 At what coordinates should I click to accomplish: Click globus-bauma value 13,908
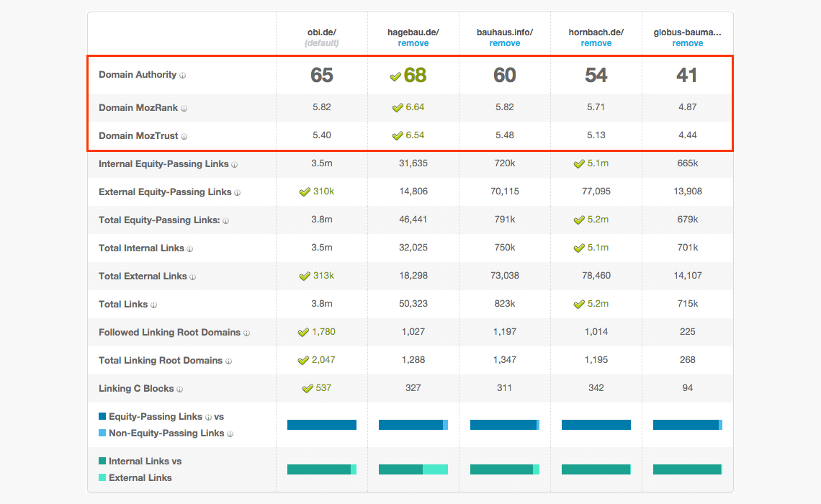pos(688,192)
